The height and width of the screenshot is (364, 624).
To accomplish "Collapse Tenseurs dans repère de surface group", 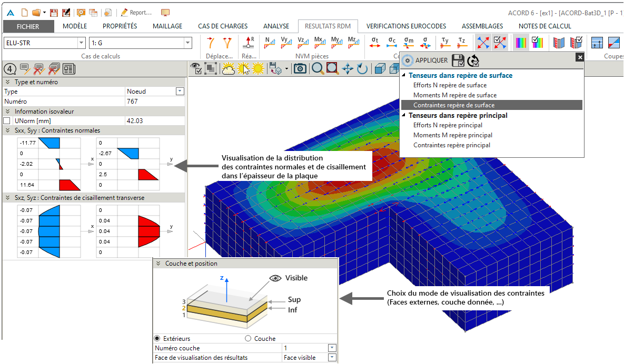I will (404, 76).
